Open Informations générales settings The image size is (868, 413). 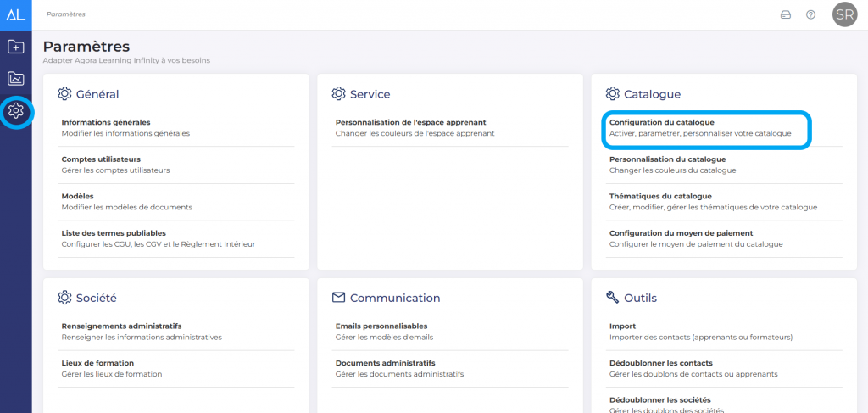(106, 122)
